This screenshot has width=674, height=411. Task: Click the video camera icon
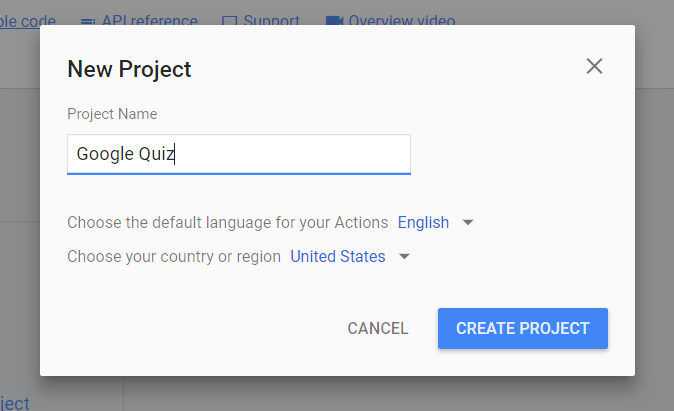[334, 21]
